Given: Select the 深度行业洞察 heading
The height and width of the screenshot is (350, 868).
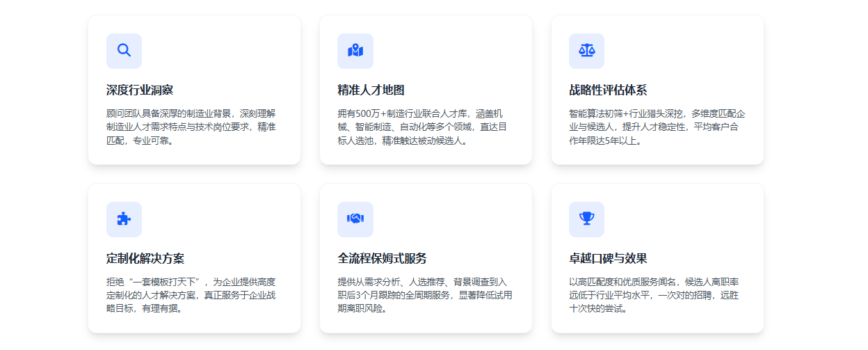Looking at the screenshot, I should (x=140, y=90).
